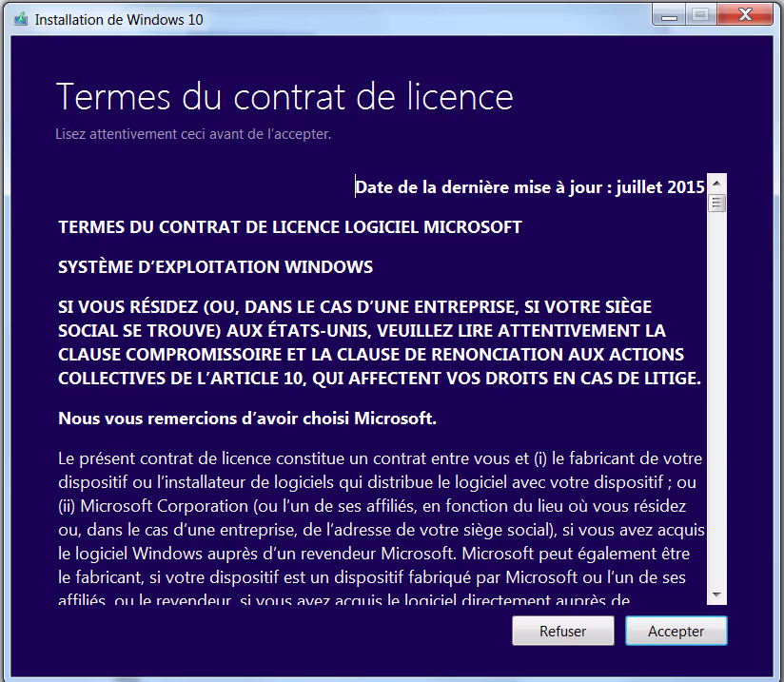
Task: Click the "Nous vous remercions d'avoir choisi Microsoft" line
Action: 247,419
